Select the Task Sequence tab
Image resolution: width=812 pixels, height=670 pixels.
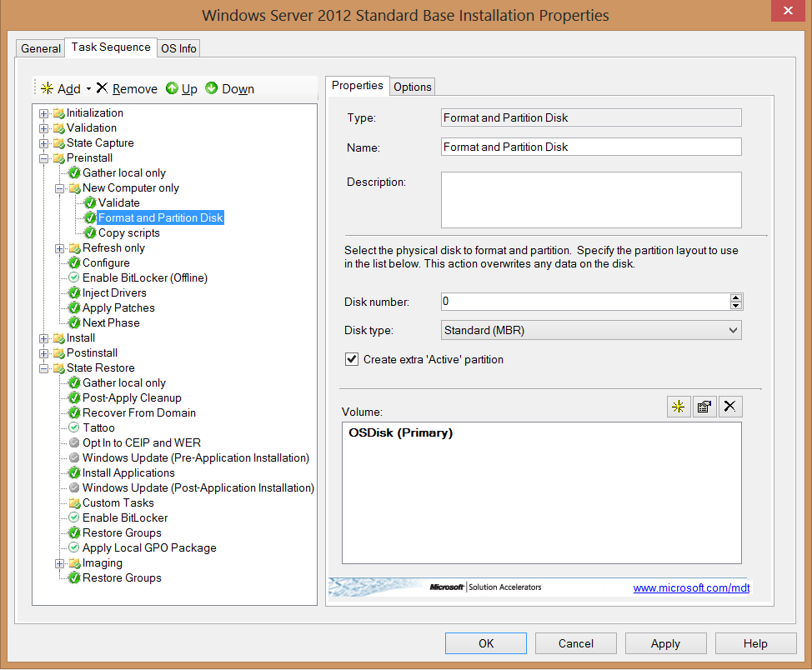(x=111, y=47)
